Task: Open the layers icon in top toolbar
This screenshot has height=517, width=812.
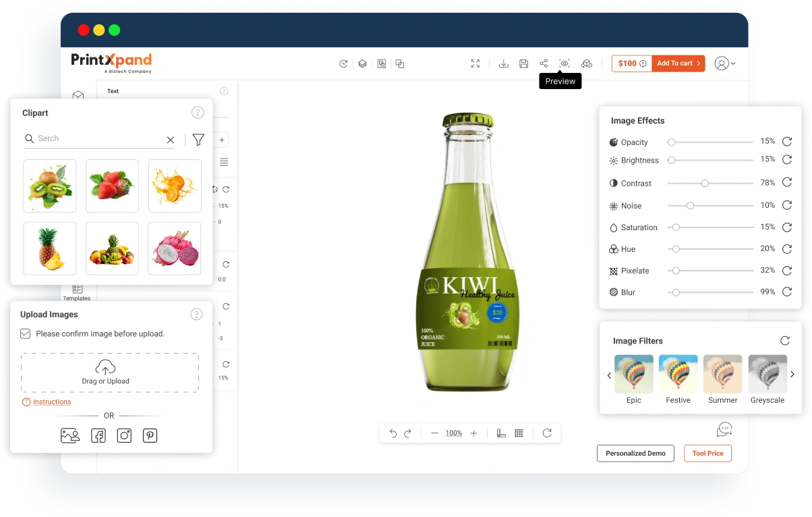Action: [x=362, y=63]
